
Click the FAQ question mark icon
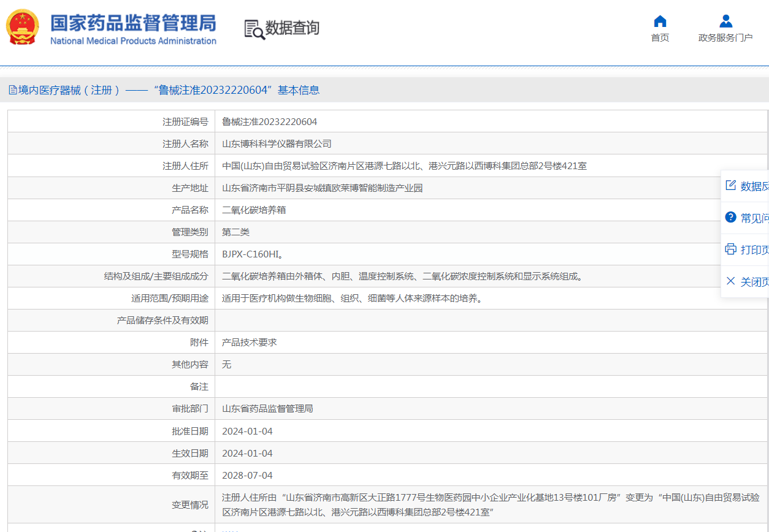(730, 218)
